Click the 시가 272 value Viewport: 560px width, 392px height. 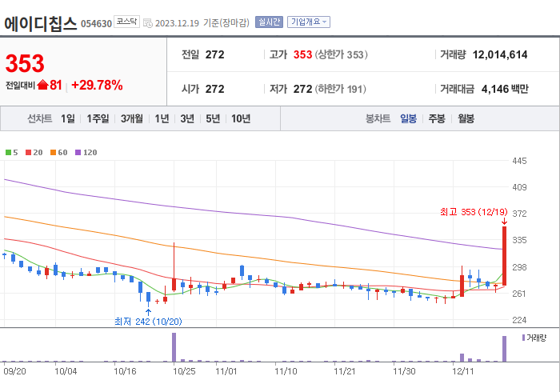coord(214,89)
